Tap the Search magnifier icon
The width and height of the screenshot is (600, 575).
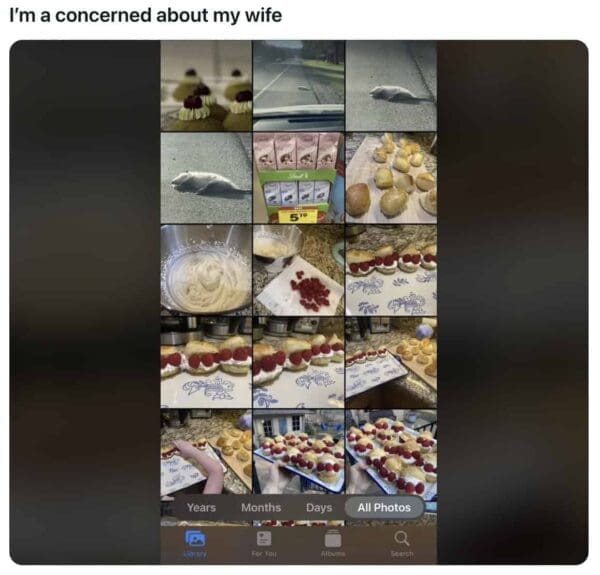click(402, 538)
